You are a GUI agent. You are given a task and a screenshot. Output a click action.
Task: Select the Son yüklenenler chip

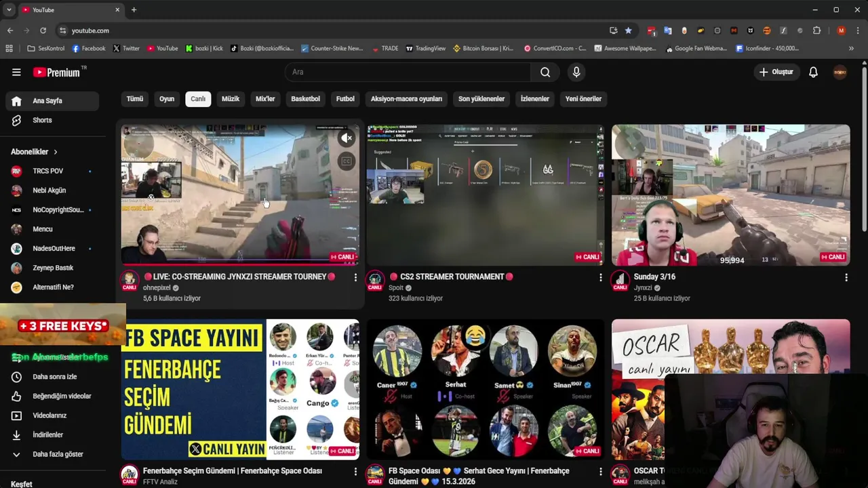(x=481, y=99)
